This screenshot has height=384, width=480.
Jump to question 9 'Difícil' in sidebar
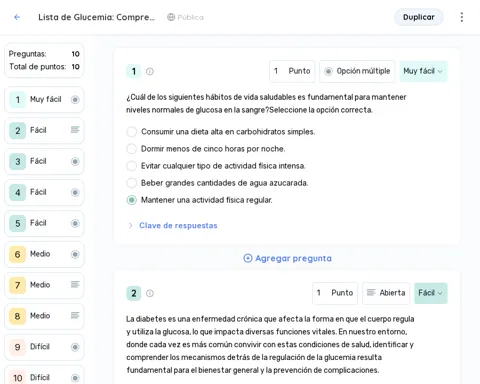tap(44, 347)
